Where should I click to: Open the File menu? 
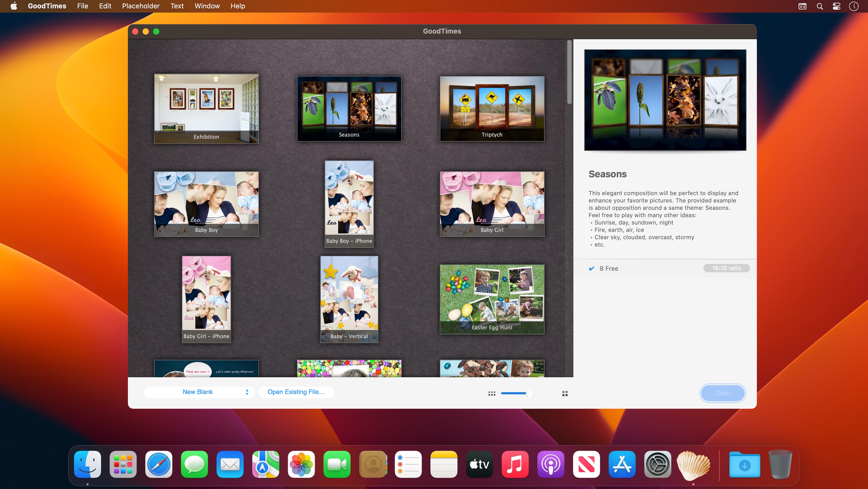click(82, 6)
